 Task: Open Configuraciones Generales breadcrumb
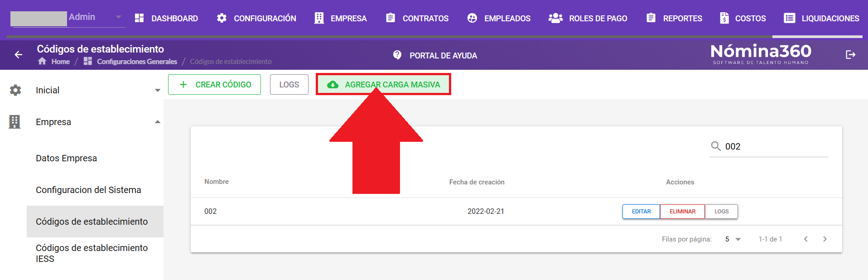click(137, 62)
